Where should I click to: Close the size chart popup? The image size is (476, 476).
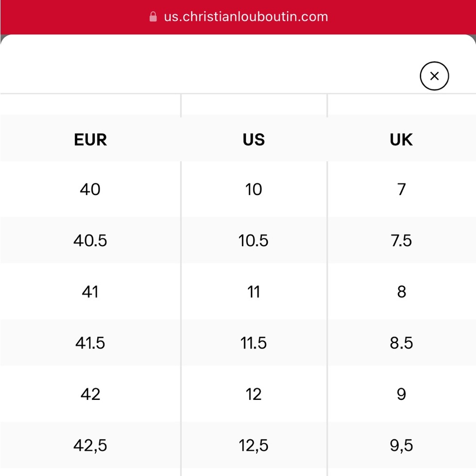pos(434,76)
